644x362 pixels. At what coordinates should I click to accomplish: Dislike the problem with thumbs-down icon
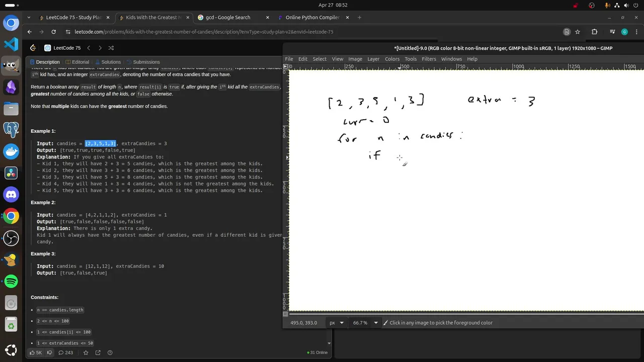49,352
